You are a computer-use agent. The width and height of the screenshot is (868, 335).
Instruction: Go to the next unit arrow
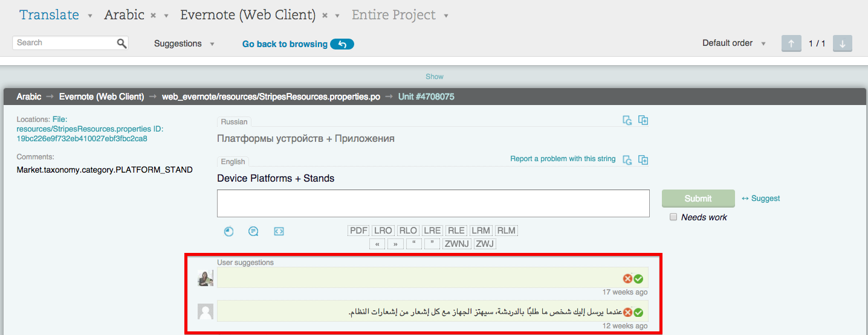[x=842, y=43]
